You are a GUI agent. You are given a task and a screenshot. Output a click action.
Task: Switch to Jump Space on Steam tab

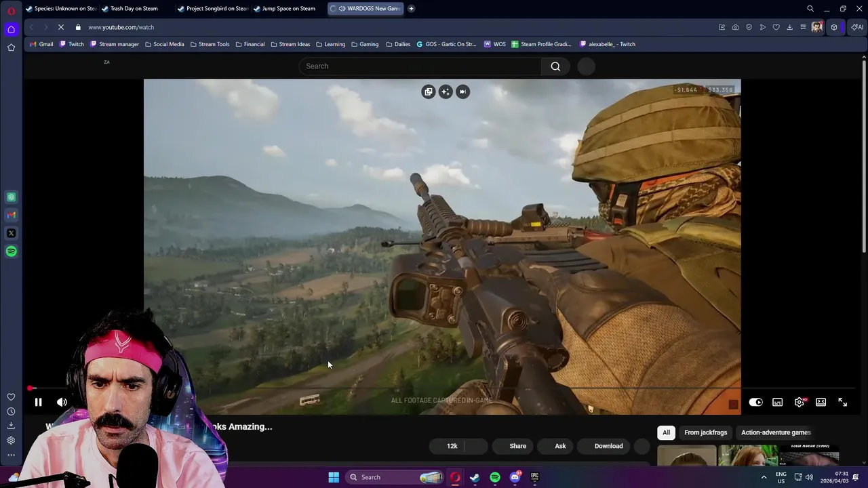pos(288,9)
